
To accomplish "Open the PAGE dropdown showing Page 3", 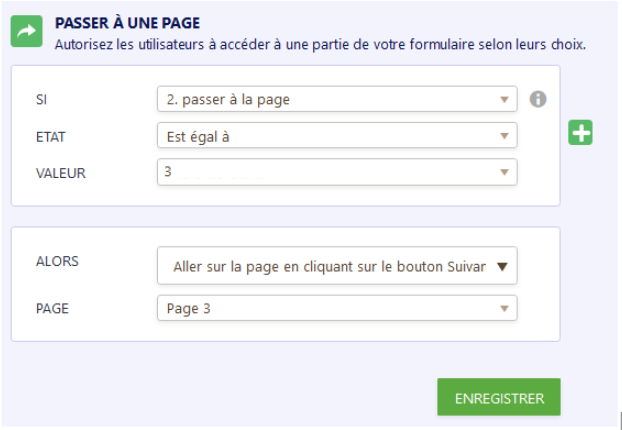I will click(x=330, y=308).
